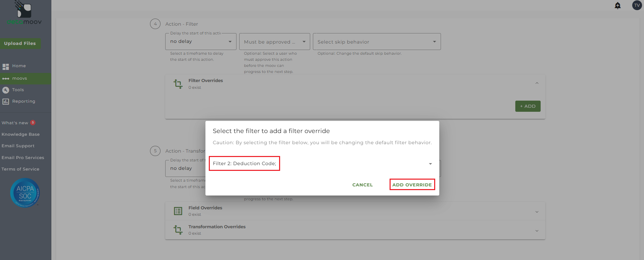Screen dimensions: 644x260
Task: Click the notification bell icon
Action: coord(618,5)
